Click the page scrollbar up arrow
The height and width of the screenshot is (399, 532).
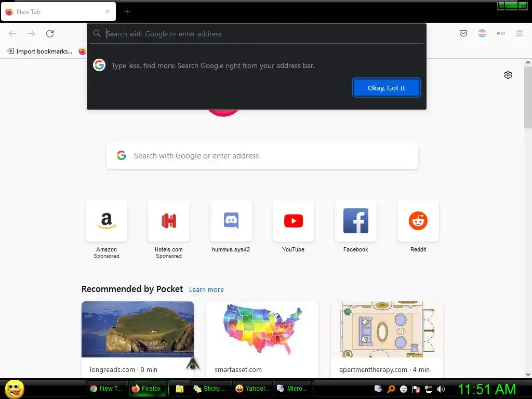528,62
